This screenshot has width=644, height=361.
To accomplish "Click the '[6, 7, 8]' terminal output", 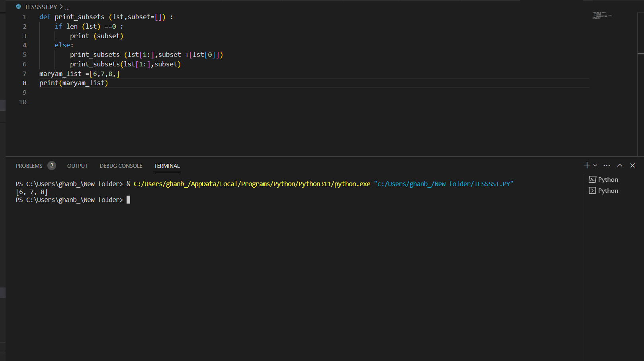I will pyautogui.click(x=31, y=192).
